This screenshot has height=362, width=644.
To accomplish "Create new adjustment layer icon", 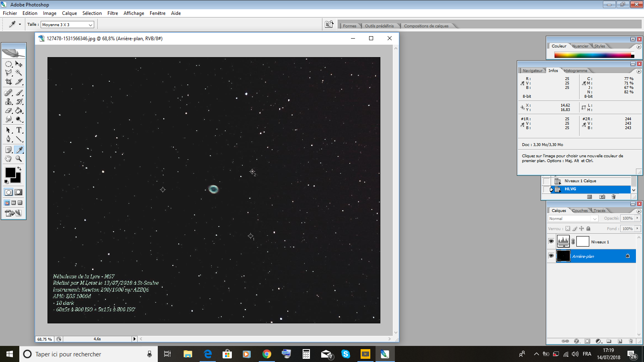I will pos(598,341).
